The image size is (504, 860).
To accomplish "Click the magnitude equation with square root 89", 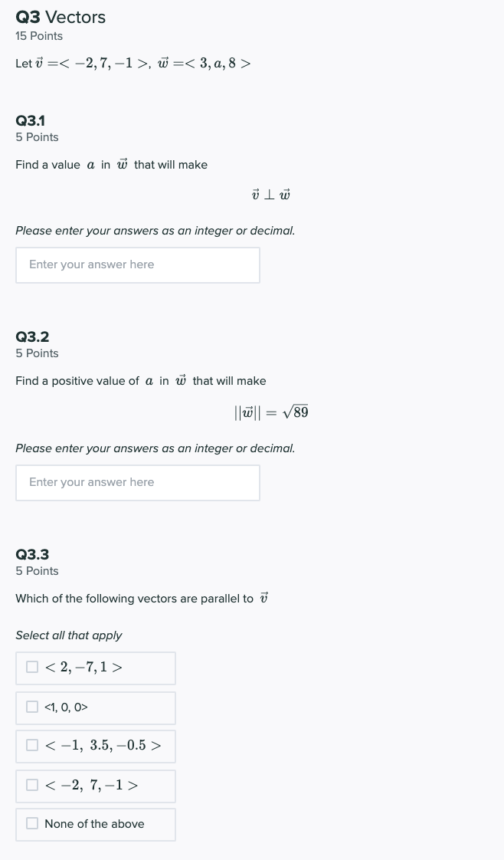I will pos(270,412).
